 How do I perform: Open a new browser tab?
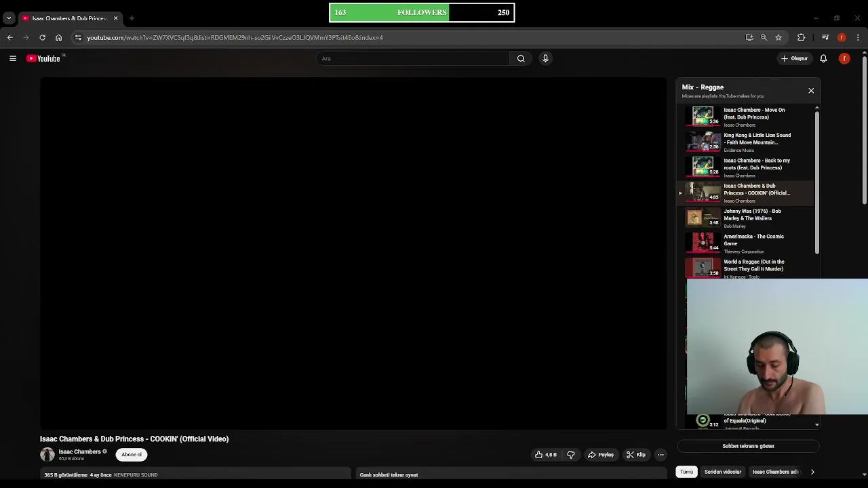coord(132,18)
